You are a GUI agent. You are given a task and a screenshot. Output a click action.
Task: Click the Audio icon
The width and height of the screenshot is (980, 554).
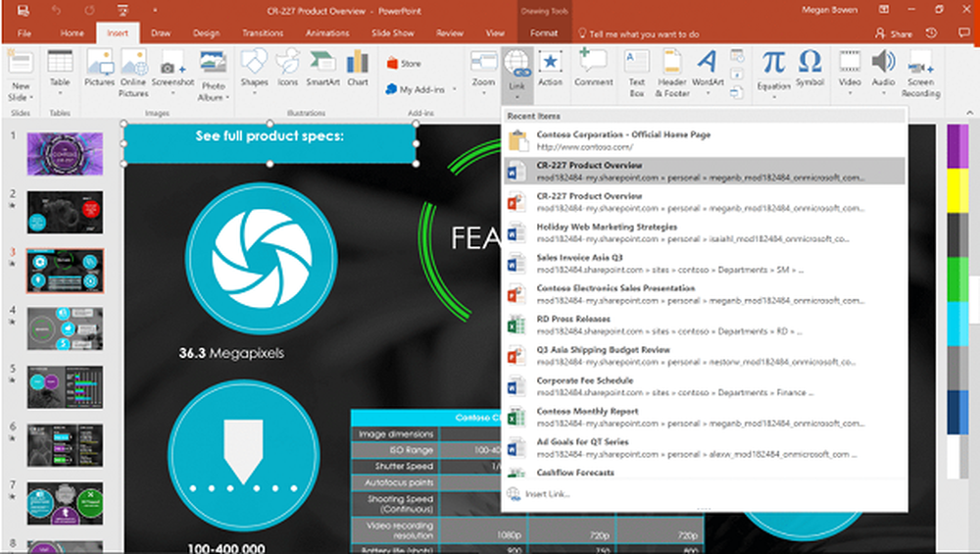pos(883,63)
